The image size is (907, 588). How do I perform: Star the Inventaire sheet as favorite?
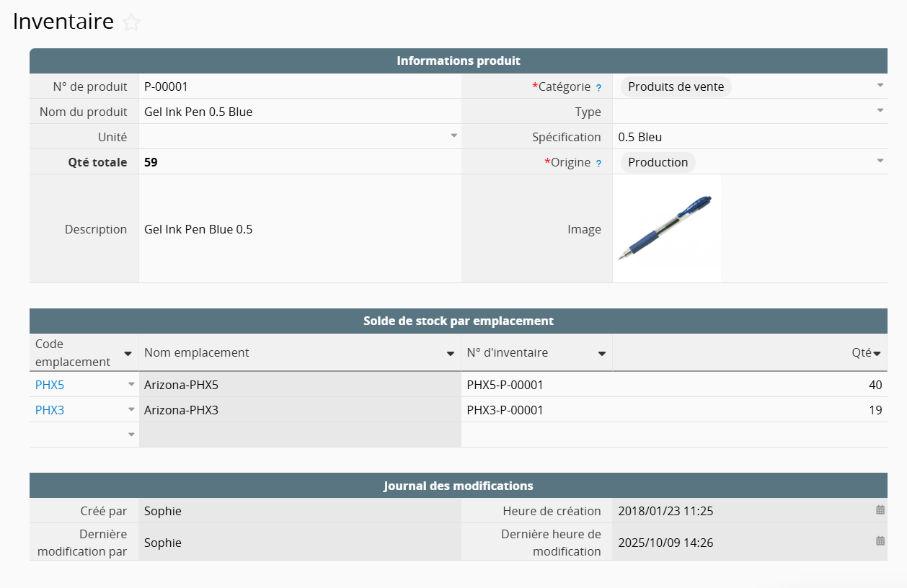tap(131, 23)
